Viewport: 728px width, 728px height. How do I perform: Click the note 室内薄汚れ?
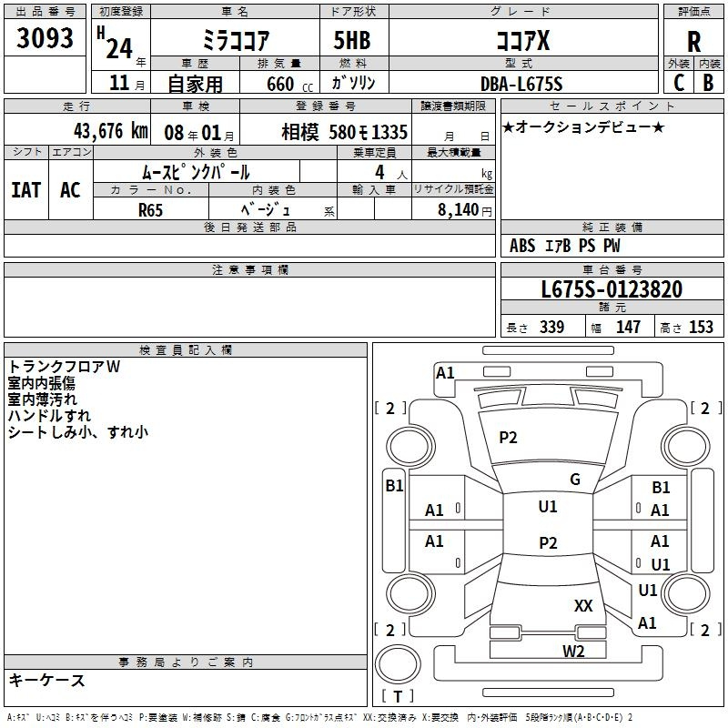pyautogui.click(x=42, y=399)
